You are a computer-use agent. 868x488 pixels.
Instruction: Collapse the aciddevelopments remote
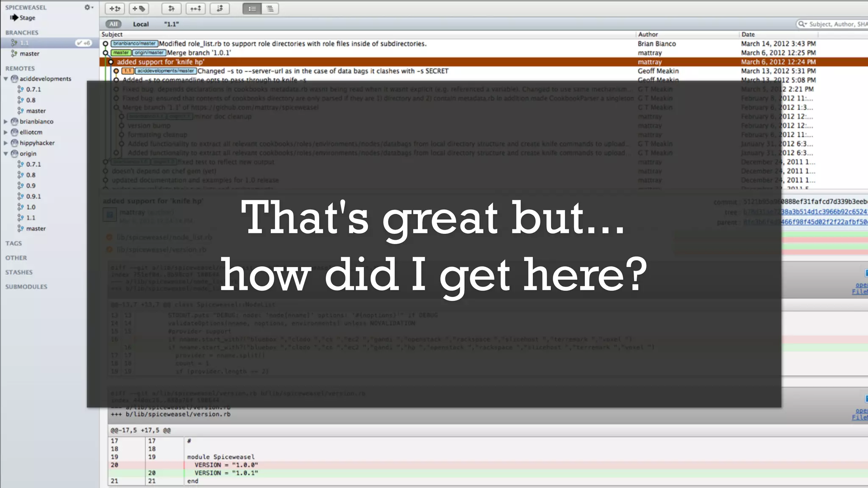tap(6, 79)
